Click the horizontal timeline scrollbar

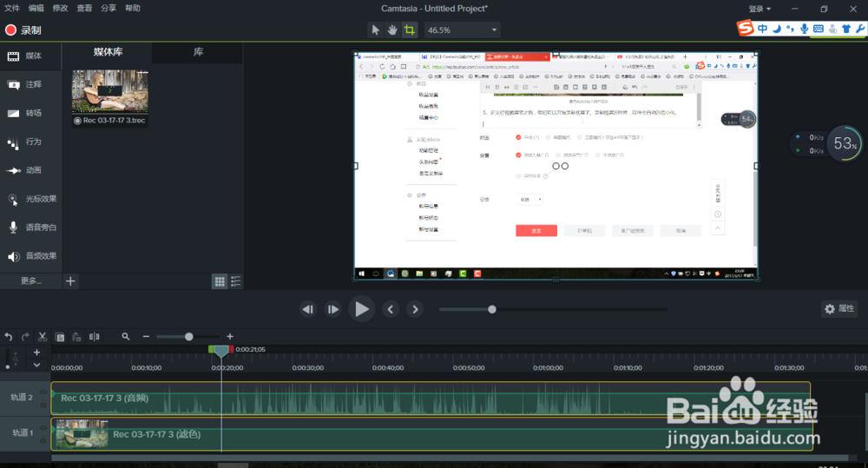tap(450, 458)
